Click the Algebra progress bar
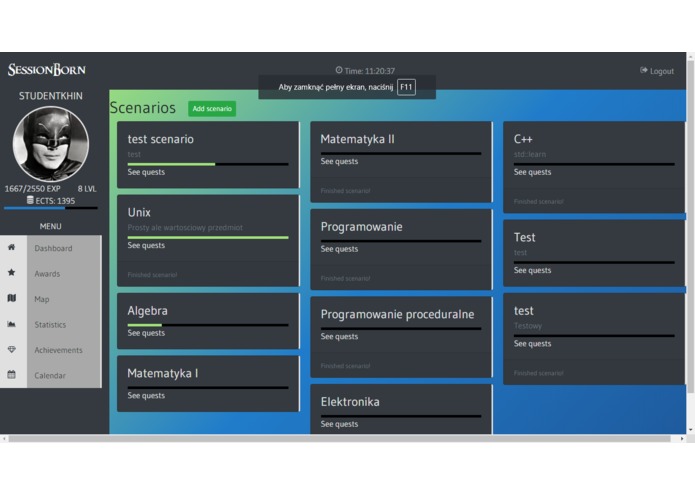 coord(208,325)
